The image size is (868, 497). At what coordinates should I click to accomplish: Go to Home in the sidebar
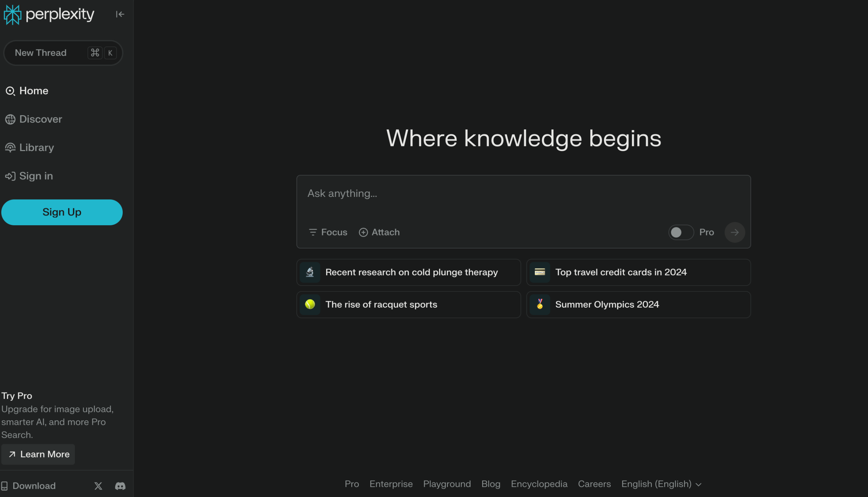27,91
